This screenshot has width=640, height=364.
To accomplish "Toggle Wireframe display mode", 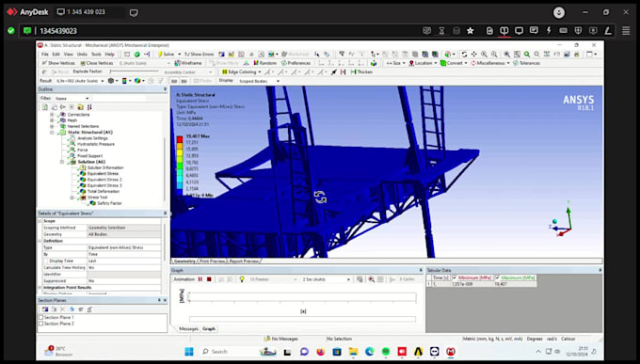I will (188, 63).
